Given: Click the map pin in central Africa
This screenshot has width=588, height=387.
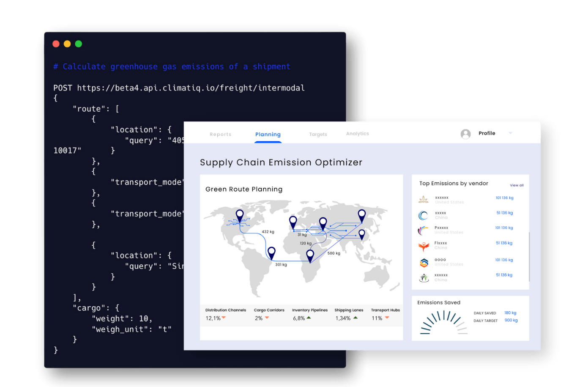Looking at the screenshot, I should [x=310, y=254].
